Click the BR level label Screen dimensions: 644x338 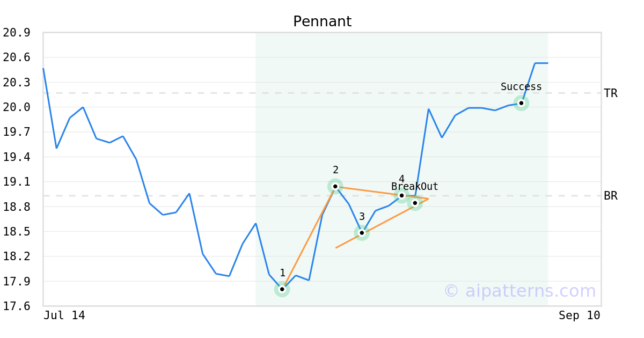tap(611, 196)
